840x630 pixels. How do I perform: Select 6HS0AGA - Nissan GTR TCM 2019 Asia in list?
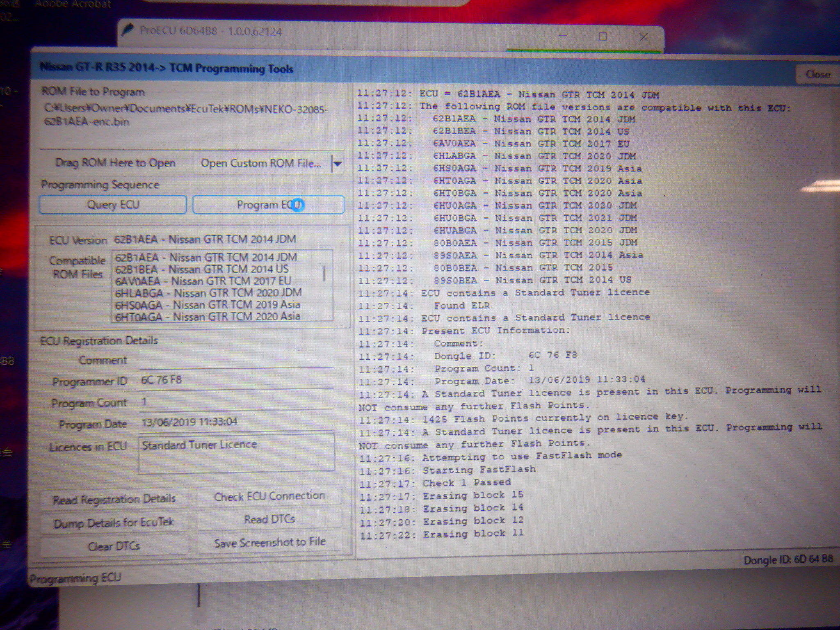click(208, 305)
